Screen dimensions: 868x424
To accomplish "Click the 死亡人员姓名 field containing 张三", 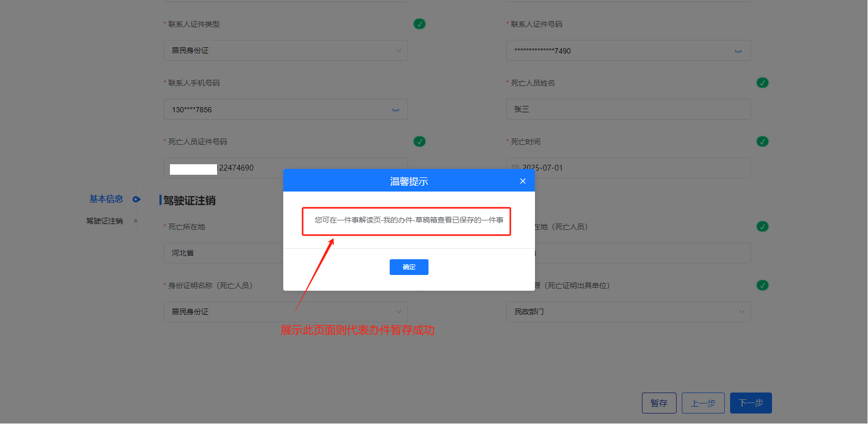I will pyautogui.click(x=628, y=109).
